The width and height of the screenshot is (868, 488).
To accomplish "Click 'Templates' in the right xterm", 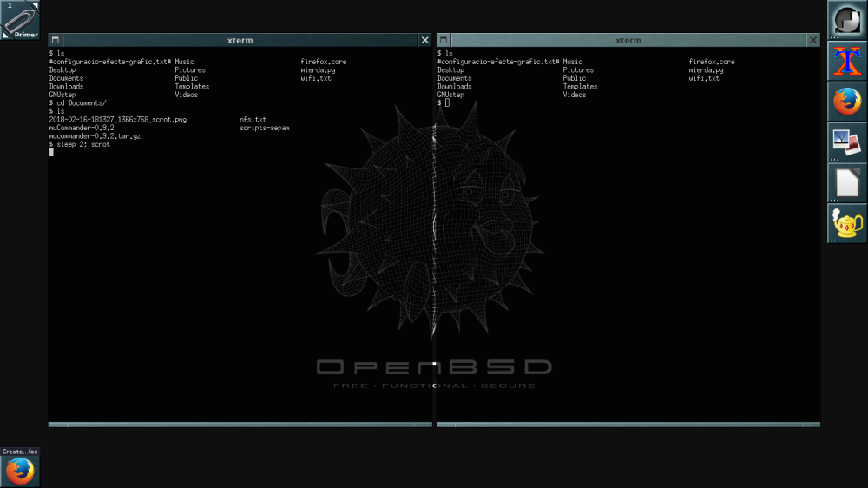I will (580, 87).
